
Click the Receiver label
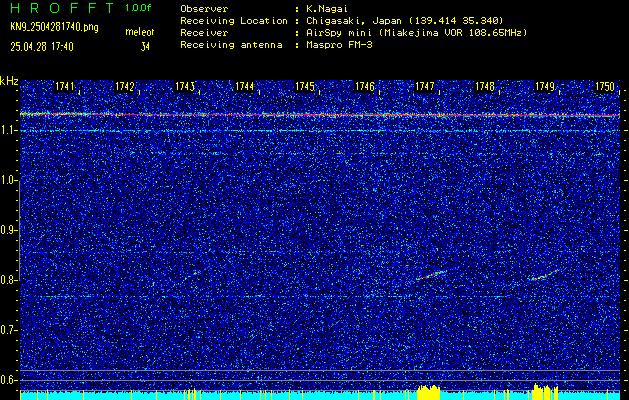click(204, 32)
